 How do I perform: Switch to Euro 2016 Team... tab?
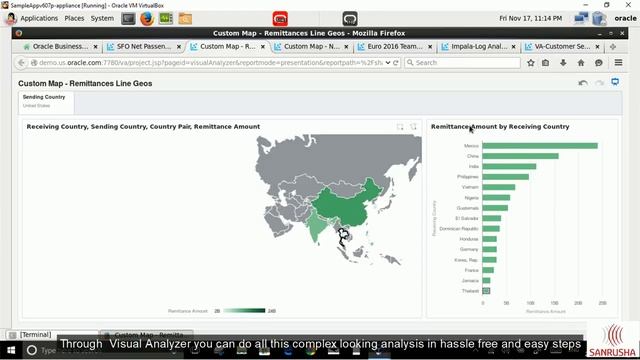pos(395,47)
